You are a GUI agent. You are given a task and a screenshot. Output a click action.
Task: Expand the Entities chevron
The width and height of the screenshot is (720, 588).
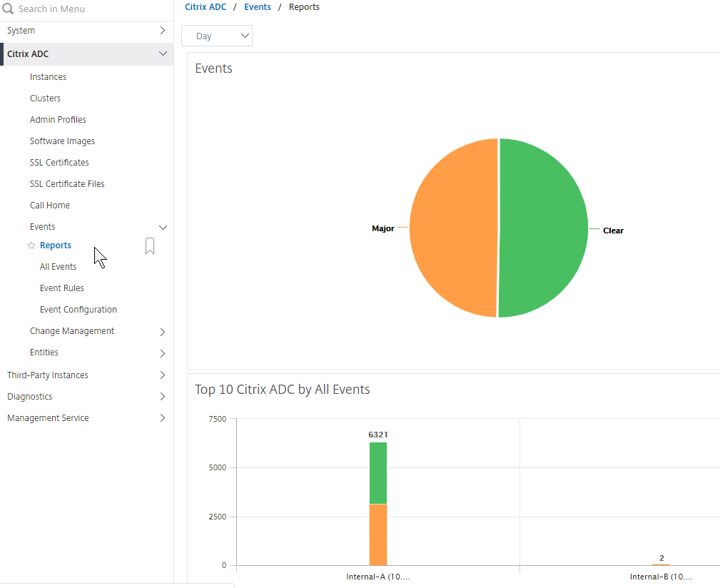tap(162, 353)
